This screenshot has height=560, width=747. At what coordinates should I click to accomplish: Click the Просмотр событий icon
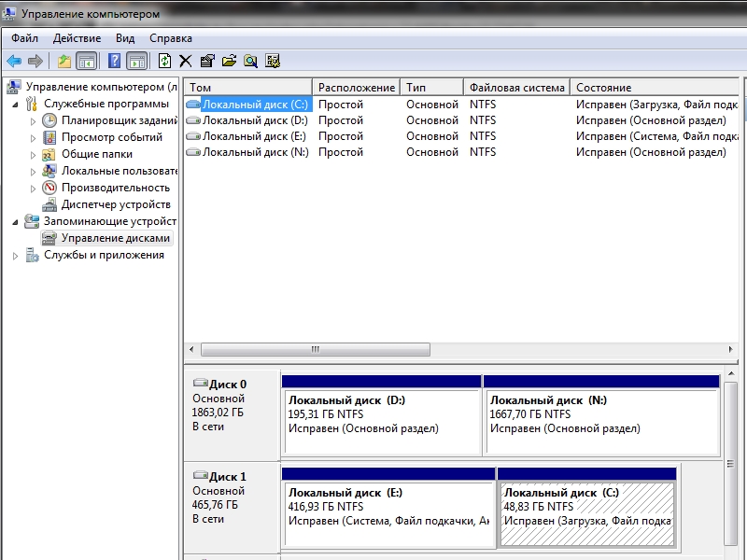coord(49,137)
